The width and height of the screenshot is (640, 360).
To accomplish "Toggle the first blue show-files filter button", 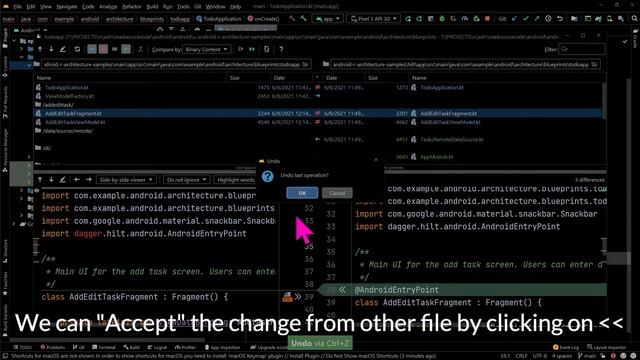I will click(x=92, y=49).
